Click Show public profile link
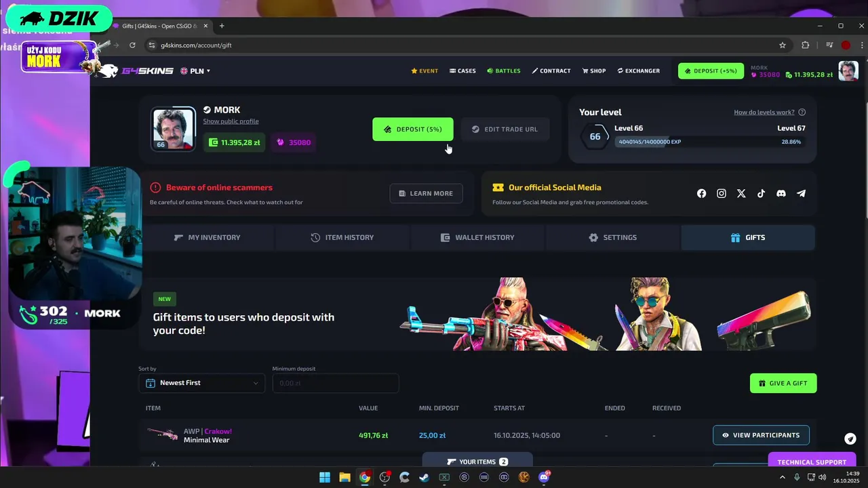 pos(231,121)
